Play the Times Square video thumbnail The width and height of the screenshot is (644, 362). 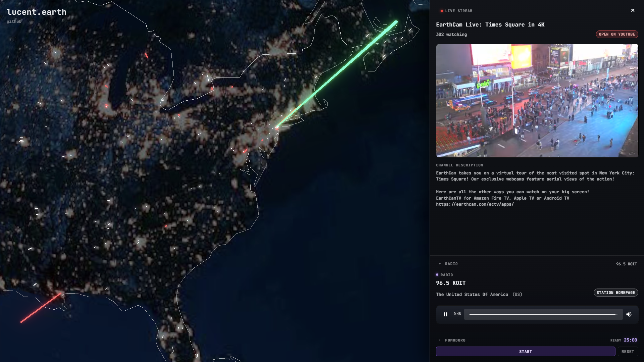[537, 101]
